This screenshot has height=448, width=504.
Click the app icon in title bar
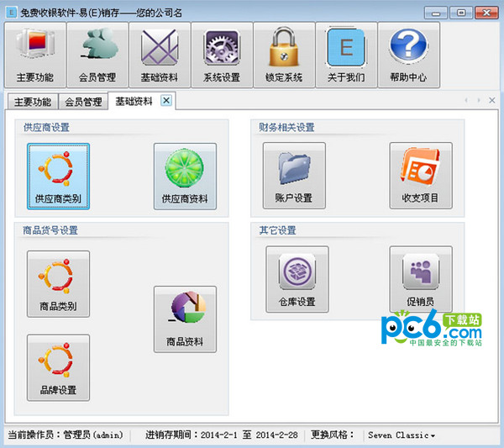click(11, 13)
